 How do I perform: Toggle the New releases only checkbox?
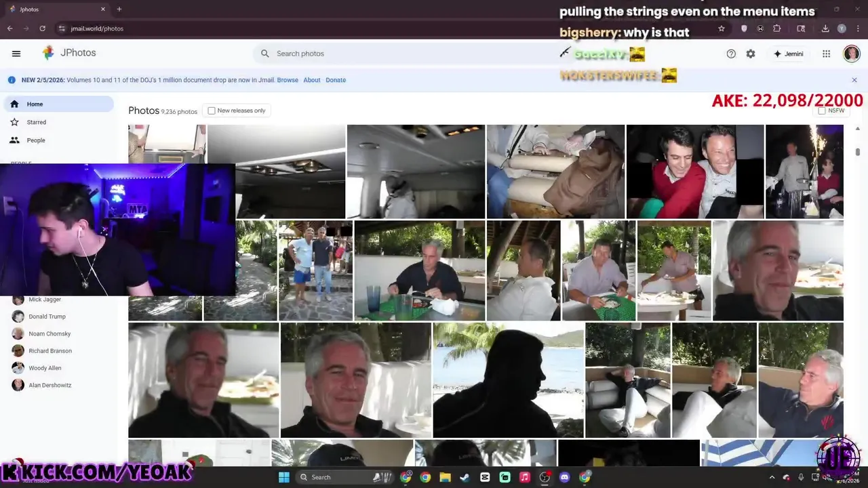[212, 110]
